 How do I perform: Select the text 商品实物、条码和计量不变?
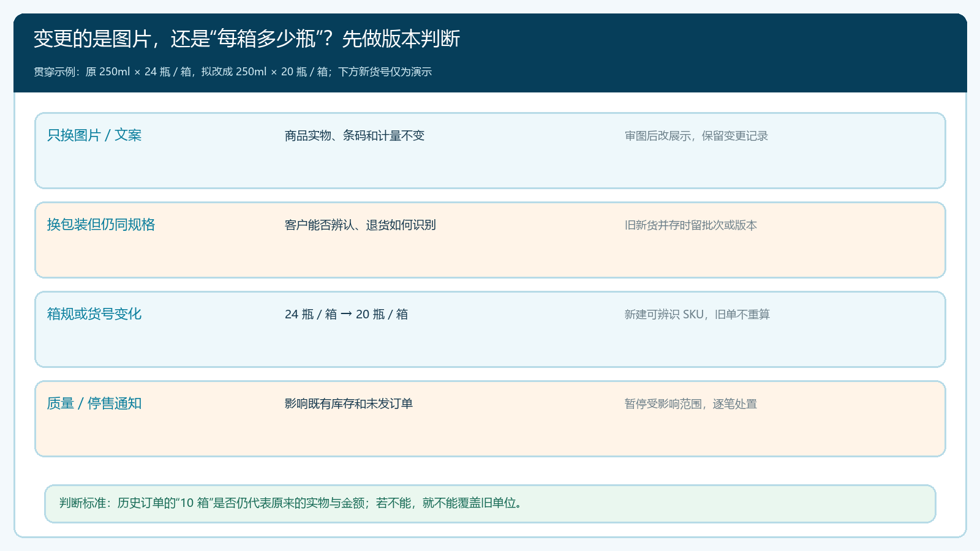coord(355,136)
